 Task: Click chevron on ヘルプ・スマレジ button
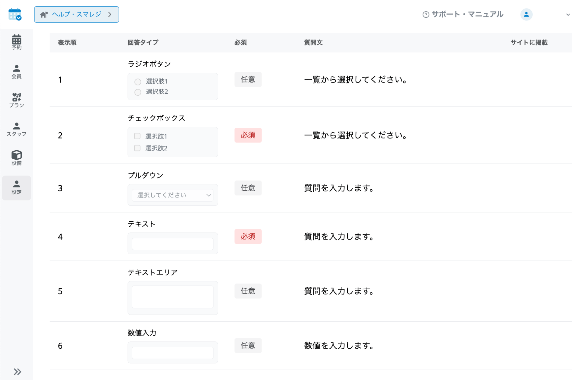click(x=110, y=14)
